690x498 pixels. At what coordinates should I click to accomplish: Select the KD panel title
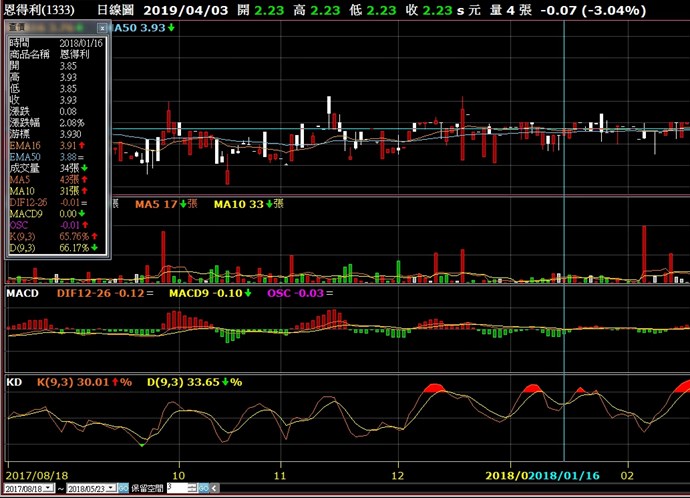[14, 381]
